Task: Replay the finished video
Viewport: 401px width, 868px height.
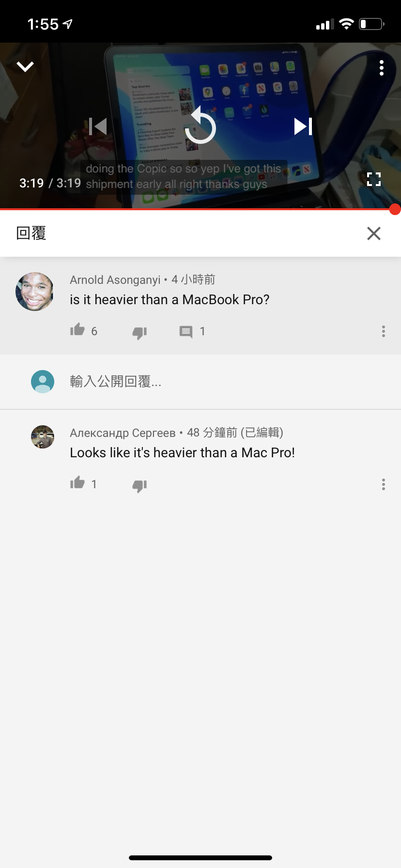Action: click(x=200, y=126)
